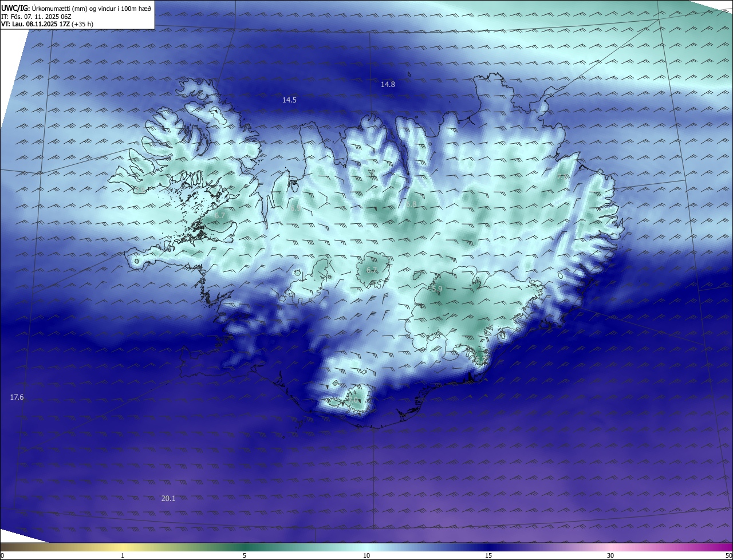Click the 10 tick on the color scale
Viewport: 733px width, 560px height.
[366, 555]
